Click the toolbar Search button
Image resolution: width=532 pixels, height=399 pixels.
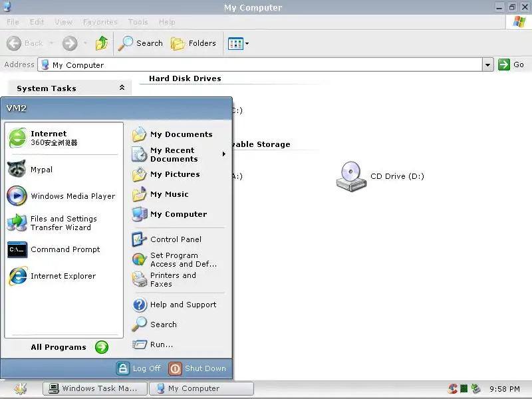pyautogui.click(x=140, y=43)
